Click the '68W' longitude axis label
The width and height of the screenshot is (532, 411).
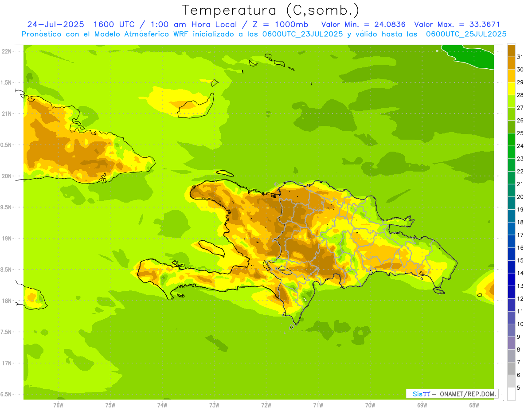[x=474, y=405]
